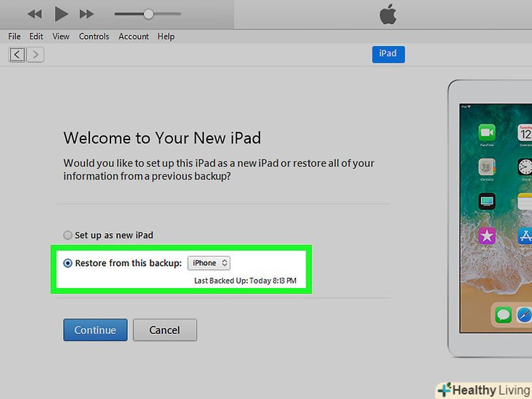Click the Clock icon on the iPad image
The width and height of the screenshot is (532, 399).
pyautogui.click(x=525, y=167)
